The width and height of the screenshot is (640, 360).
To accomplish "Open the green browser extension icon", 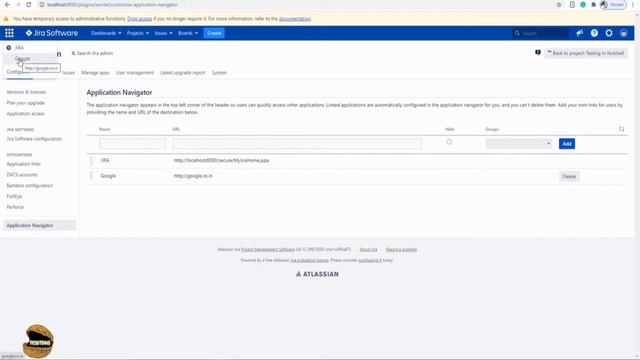I will tap(583, 4).
